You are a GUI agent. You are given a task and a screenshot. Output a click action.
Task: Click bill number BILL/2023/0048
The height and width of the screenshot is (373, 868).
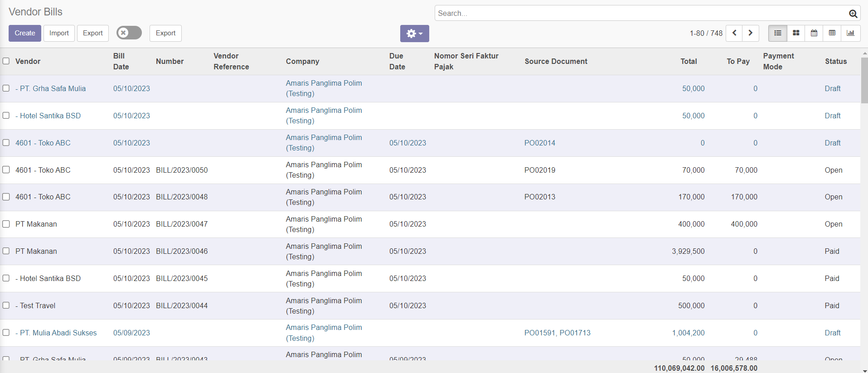point(182,197)
